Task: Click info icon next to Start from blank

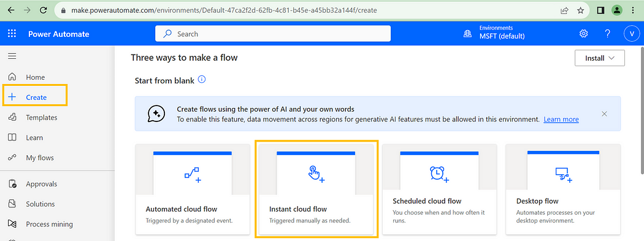Action: pyautogui.click(x=202, y=79)
